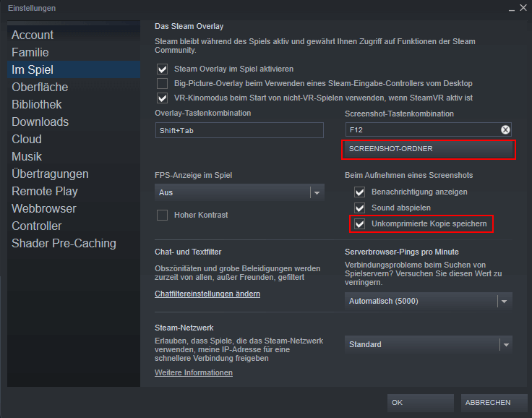Screen dimensions: 532x418
Task: Uncheck Benachrichtigung anzeigen
Action: coord(360,192)
